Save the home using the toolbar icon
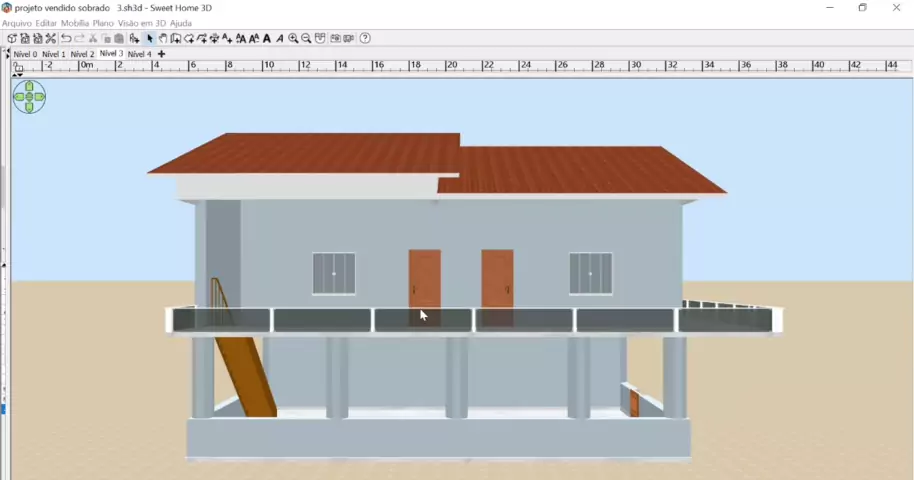 tap(38, 39)
